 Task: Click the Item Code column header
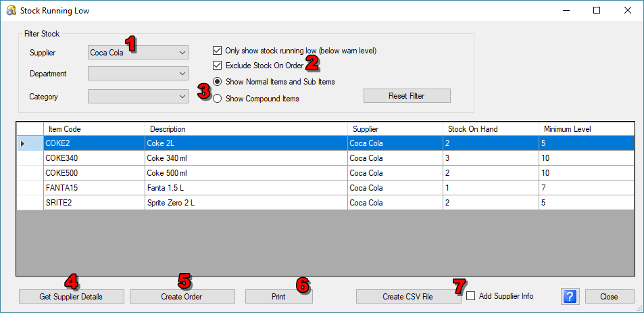click(x=93, y=129)
